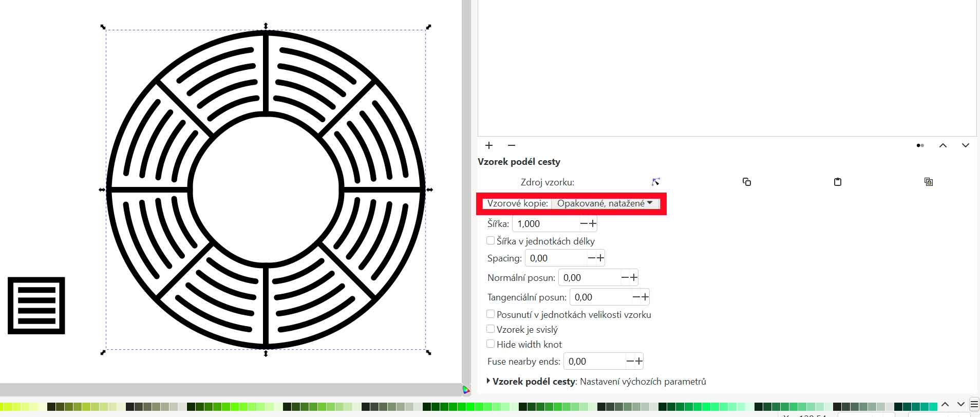Toggle Vzorek je svislý checkbox
Screen dimensions: 980x417
click(x=491, y=329)
